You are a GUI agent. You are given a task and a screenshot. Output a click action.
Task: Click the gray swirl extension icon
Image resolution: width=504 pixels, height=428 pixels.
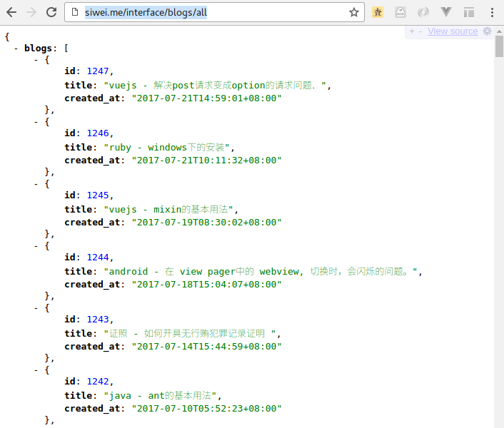tap(423, 12)
